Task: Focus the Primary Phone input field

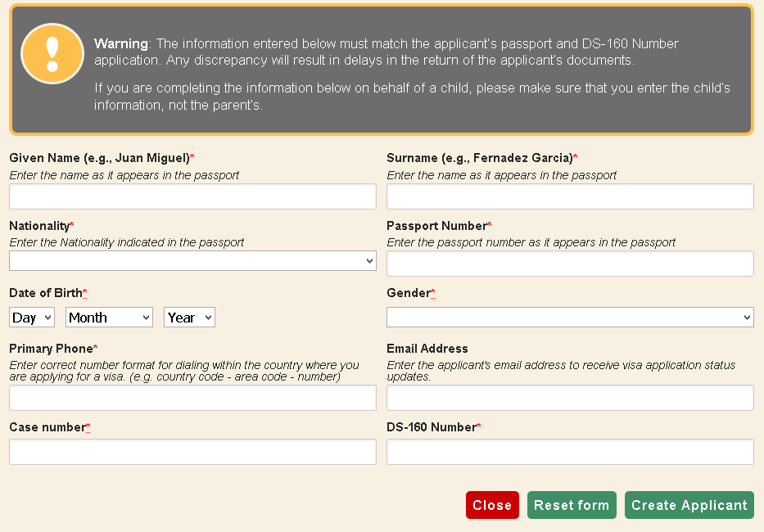Action: point(192,398)
